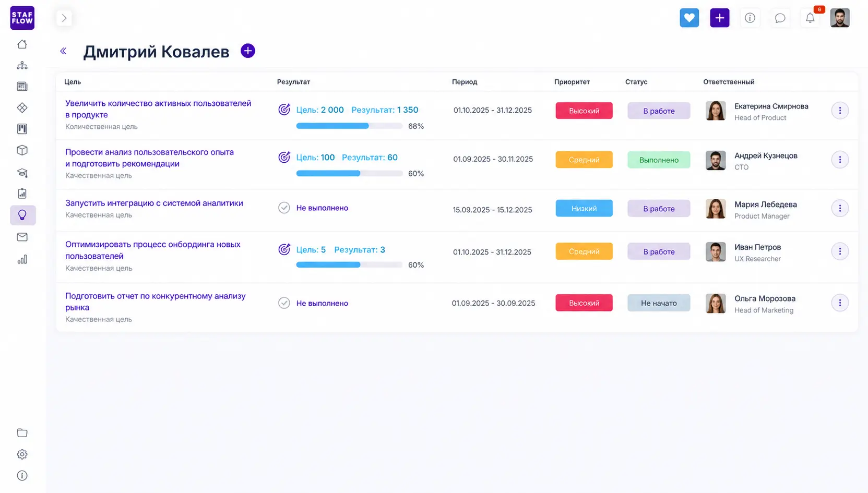Open the user profile avatar in header
This screenshot has height=493, width=868.
point(840,18)
